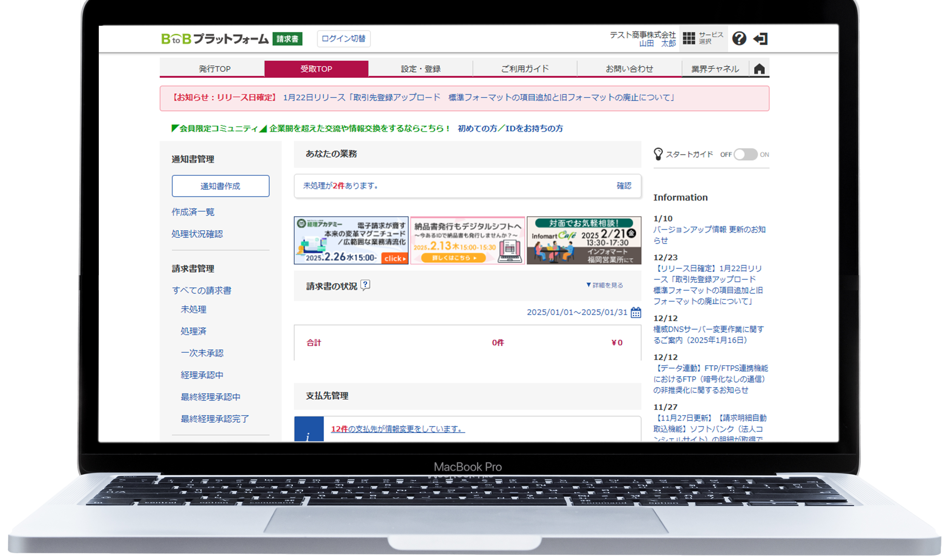Open the FTP/FTPS連携機能 news item
This screenshot has width=948, height=560.
coord(711,379)
